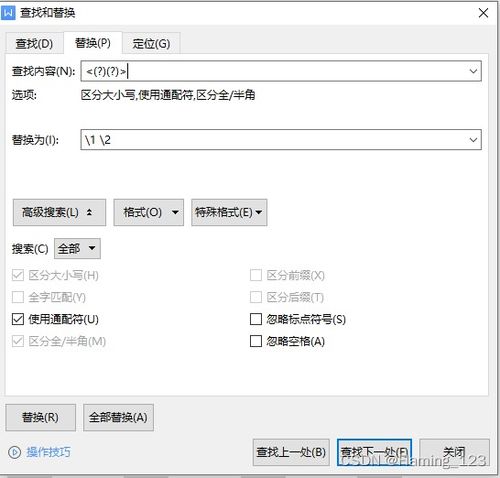Click the 全部替换(A) button
This screenshot has height=478, width=500.
pos(118,417)
